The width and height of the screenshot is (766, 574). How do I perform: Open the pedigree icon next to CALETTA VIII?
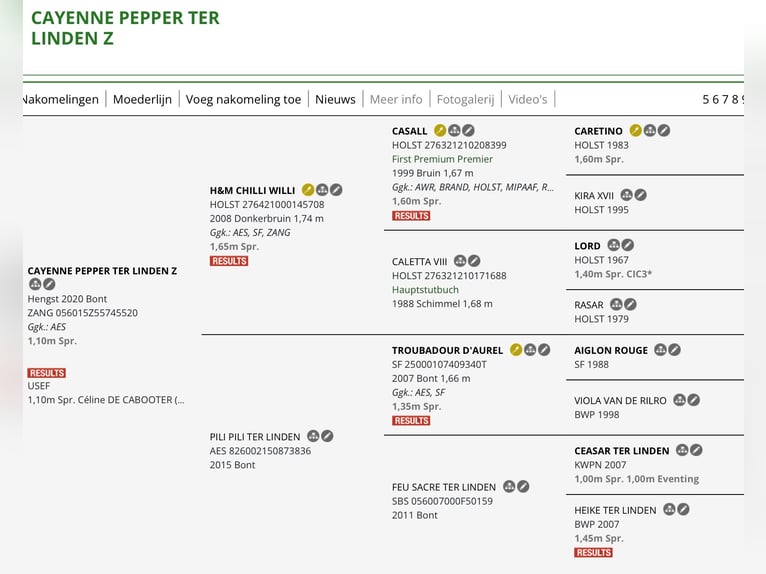point(460,261)
